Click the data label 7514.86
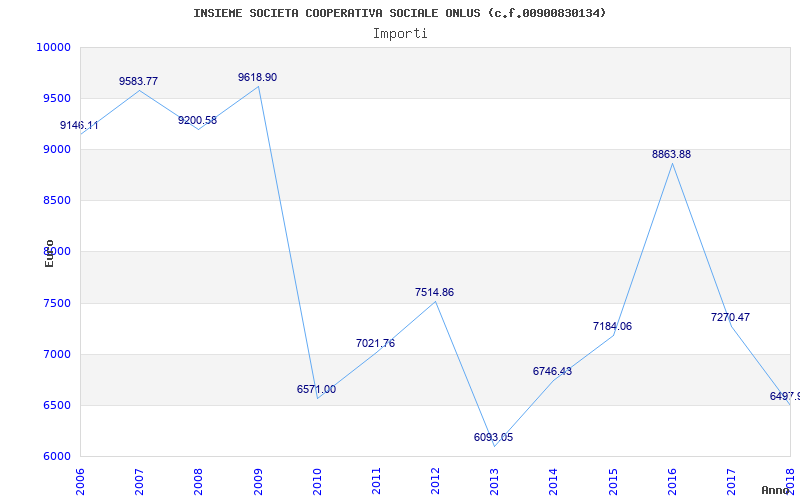The height and width of the screenshot is (500, 800). pos(434,292)
